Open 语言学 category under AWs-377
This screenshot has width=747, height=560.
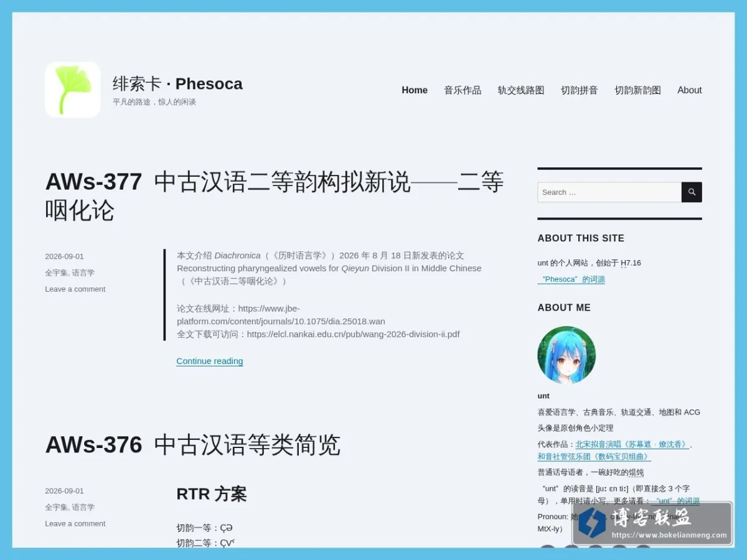pos(83,273)
